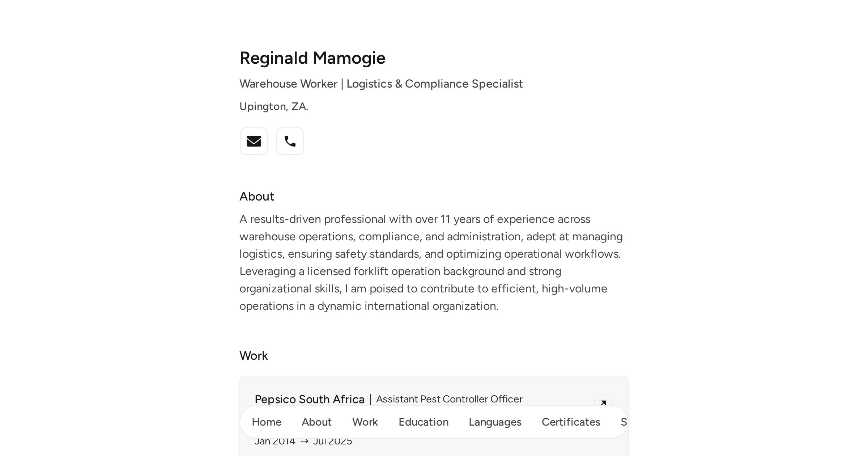Click the phone contact icon
Image resolution: width=868 pixels, height=456 pixels.
290,141
